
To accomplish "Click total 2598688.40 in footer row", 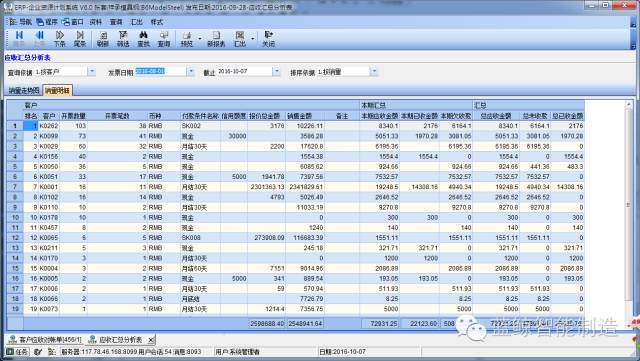I will pos(267,323).
